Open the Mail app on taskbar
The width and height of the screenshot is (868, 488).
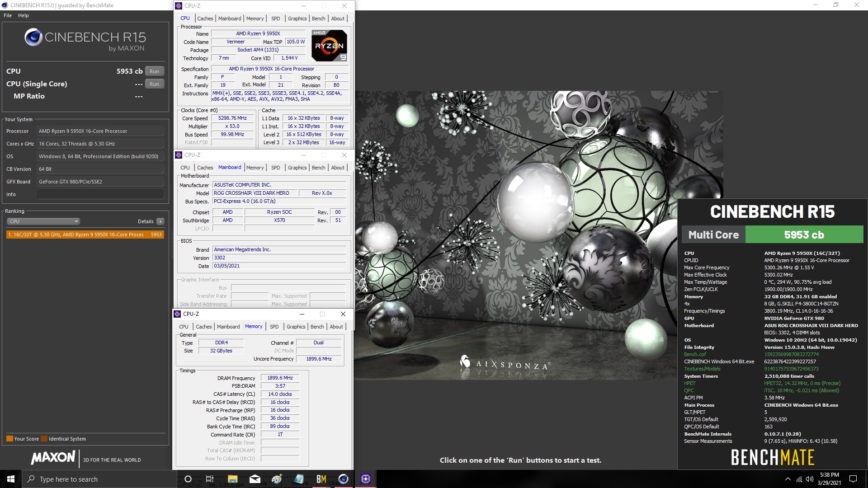(x=255, y=479)
